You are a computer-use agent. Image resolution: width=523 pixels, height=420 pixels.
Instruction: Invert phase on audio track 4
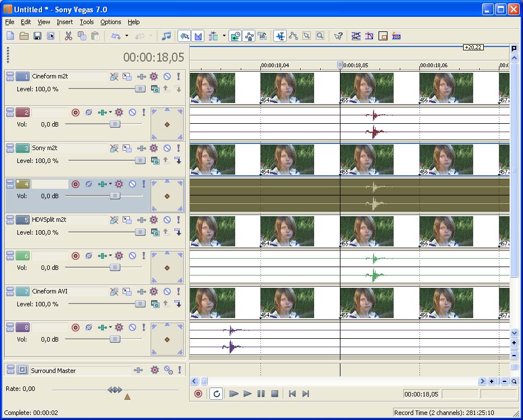[x=88, y=184]
